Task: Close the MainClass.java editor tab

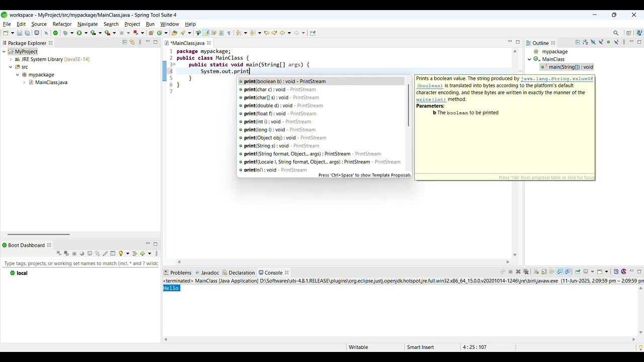Action: (209, 43)
